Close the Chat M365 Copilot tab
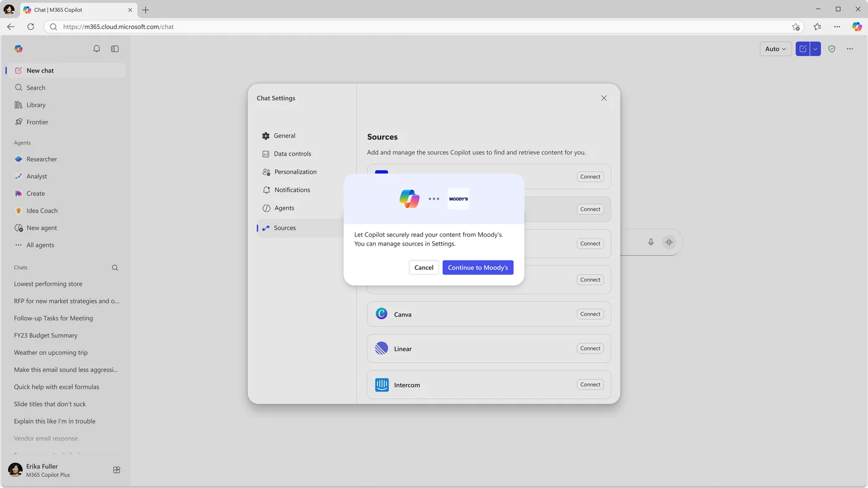 coord(130,10)
